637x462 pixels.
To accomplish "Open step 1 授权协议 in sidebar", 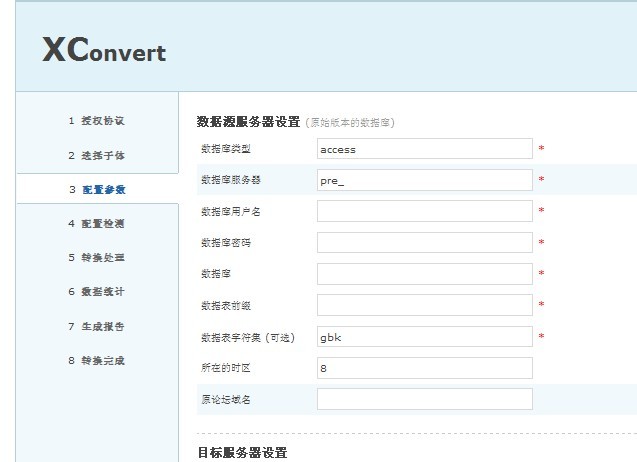I will (x=96, y=121).
